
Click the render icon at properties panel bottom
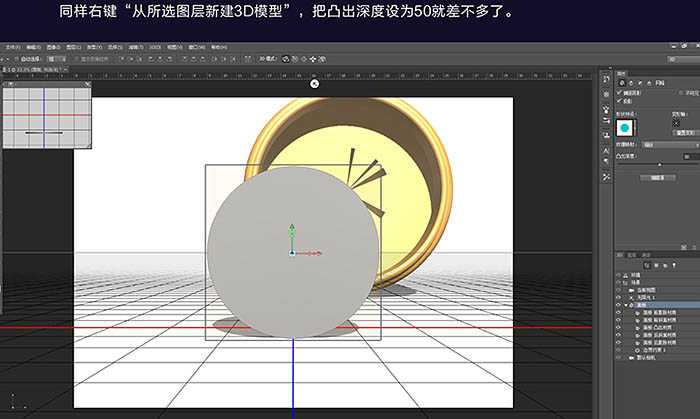pos(683,247)
